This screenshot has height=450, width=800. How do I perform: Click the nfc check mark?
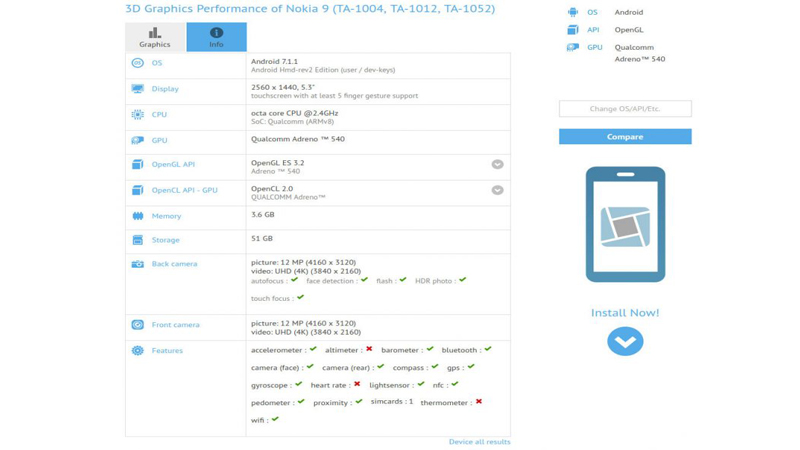[455, 384]
